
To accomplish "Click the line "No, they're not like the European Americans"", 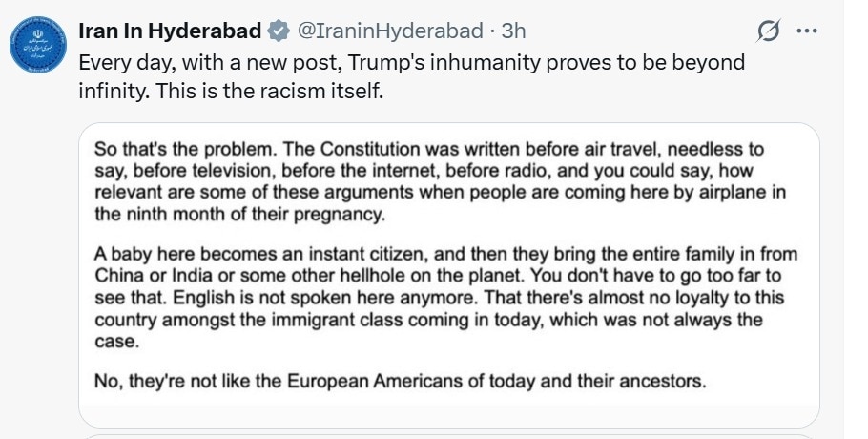I will coord(400,383).
